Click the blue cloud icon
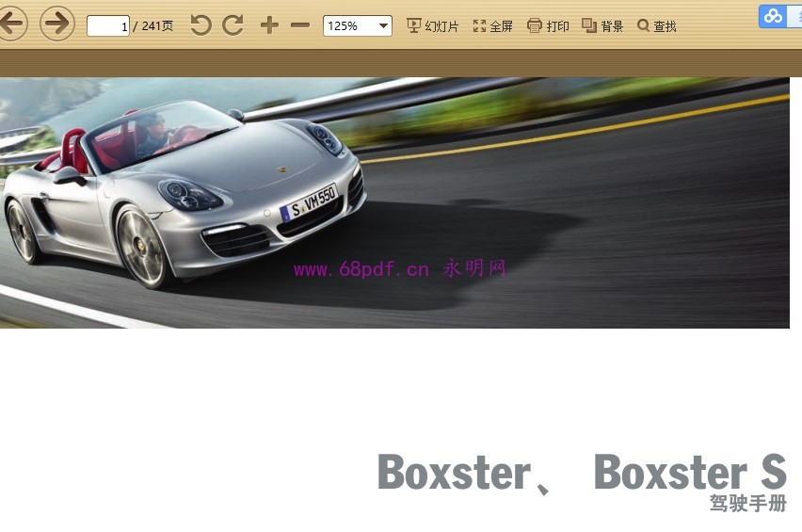Image resolution: width=802 pixels, height=532 pixels. point(773,16)
